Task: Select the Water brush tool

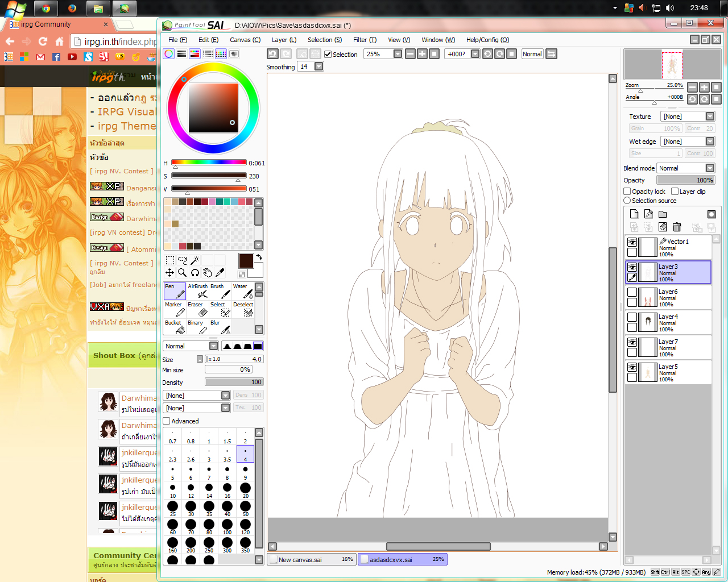Action: click(243, 290)
